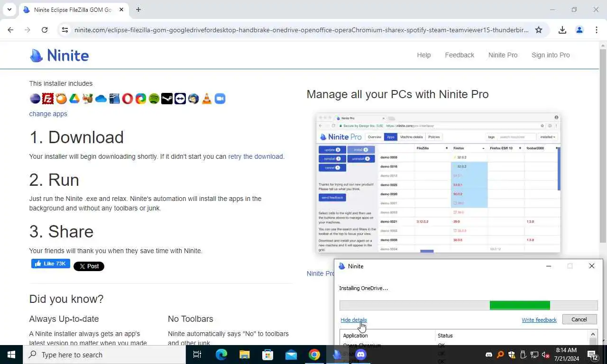Switch to the Ninite Eclipse FileZilla tab
Image resolution: width=607 pixels, height=364 pixels.
(73, 9)
